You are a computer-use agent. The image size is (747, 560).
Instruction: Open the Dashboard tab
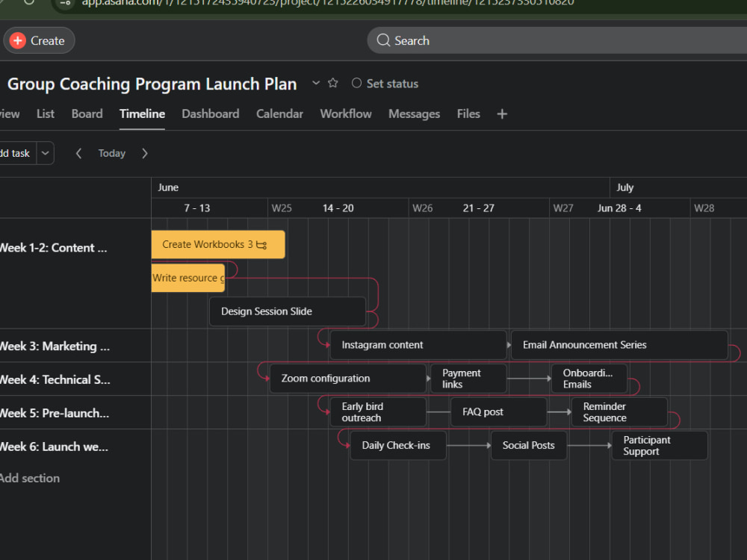click(x=210, y=113)
